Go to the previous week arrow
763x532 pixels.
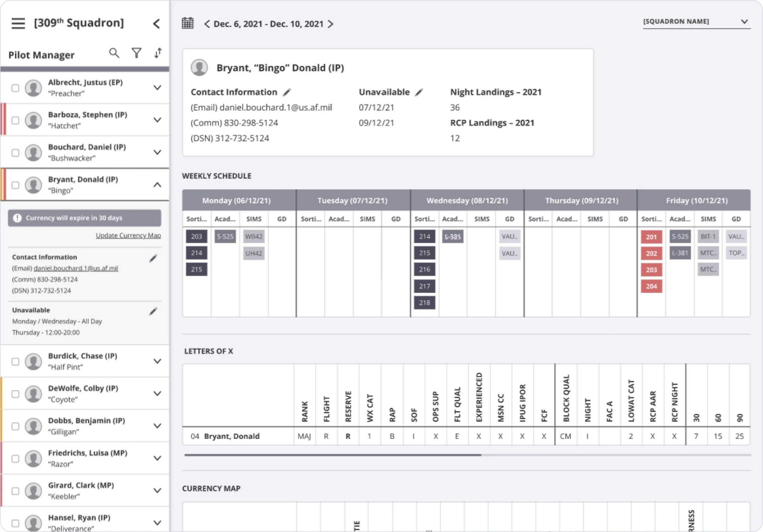(207, 24)
